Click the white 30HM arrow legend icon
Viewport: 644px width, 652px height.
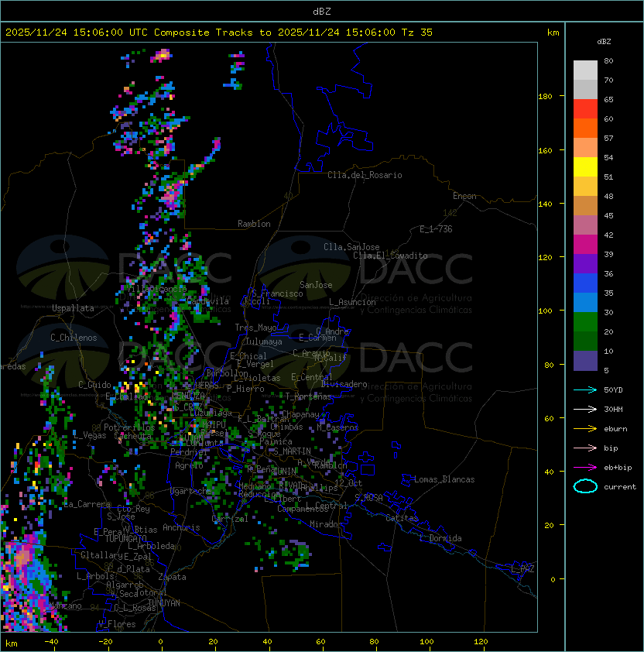(x=585, y=409)
